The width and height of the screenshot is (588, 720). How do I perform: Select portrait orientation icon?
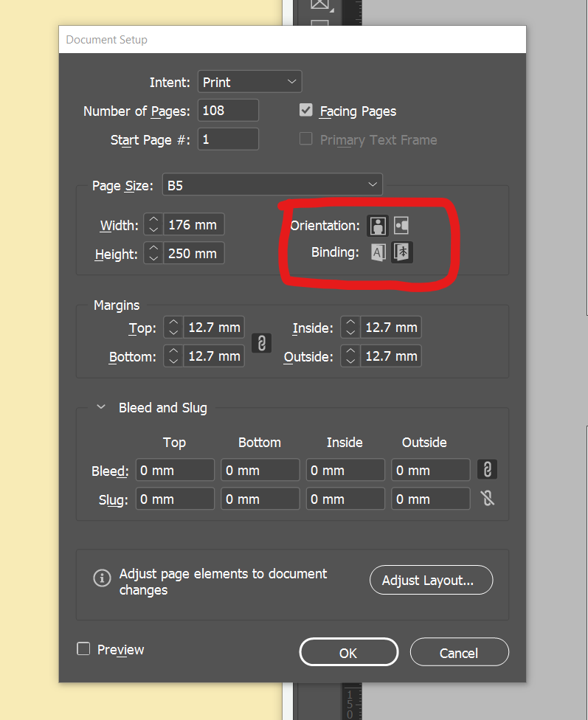(x=378, y=226)
